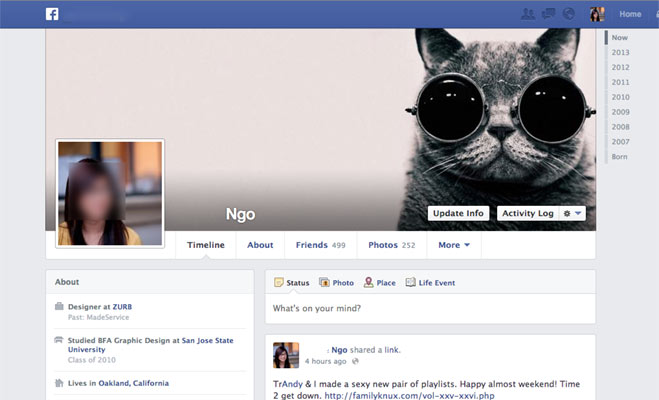Click post author avatar thumbnail
The width and height of the screenshot is (659, 400).
pyautogui.click(x=286, y=355)
